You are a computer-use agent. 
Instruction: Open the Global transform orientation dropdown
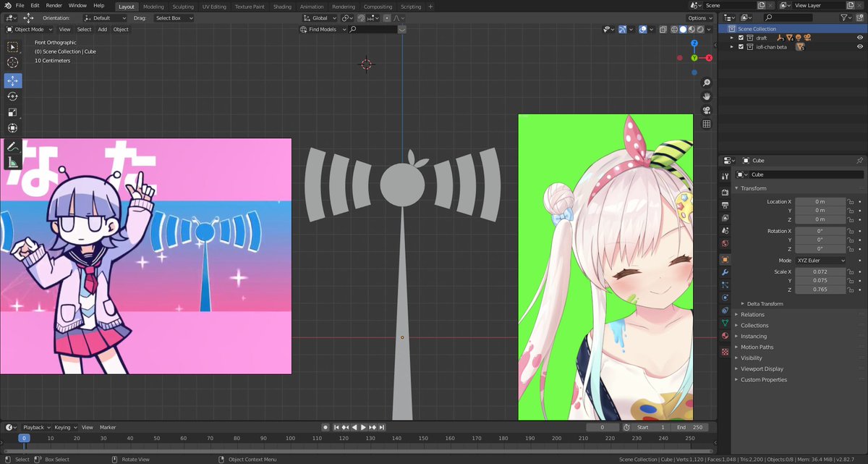319,17
